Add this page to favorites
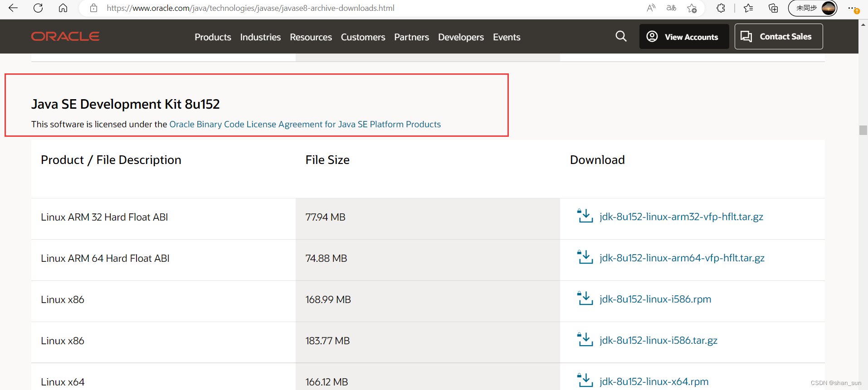Image resolution: width=868 pixels, height=390 pixels. [x=692, y=8]
